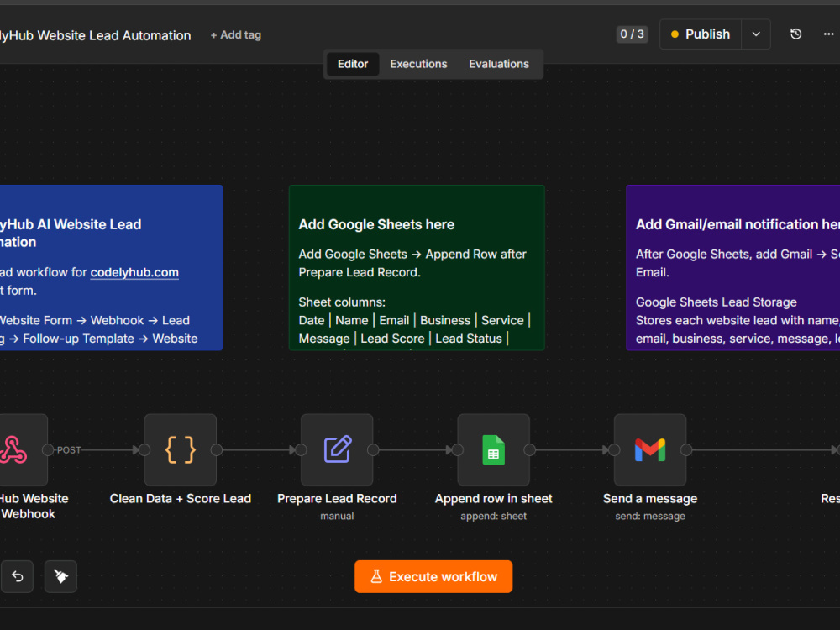This screenshot has width=840, height=630.
Task: Click the Prepare Lead Record label
Action: [337, 499]
